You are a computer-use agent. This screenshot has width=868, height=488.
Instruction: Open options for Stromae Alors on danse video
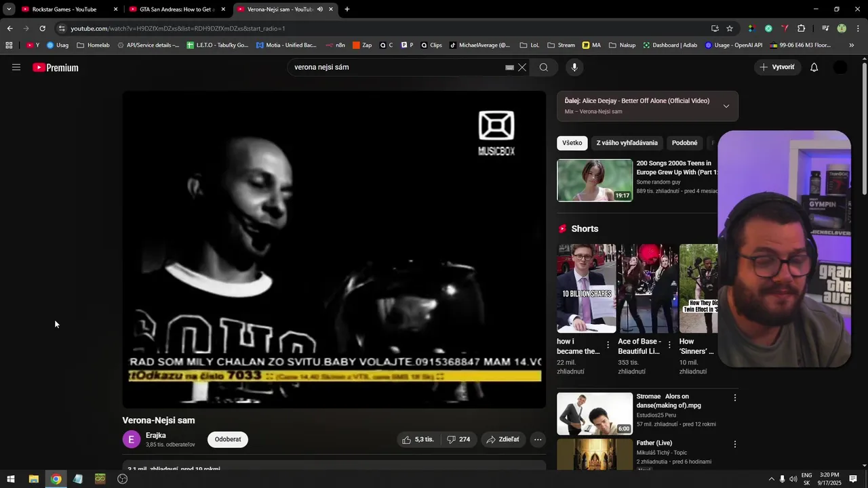point(734,398)
